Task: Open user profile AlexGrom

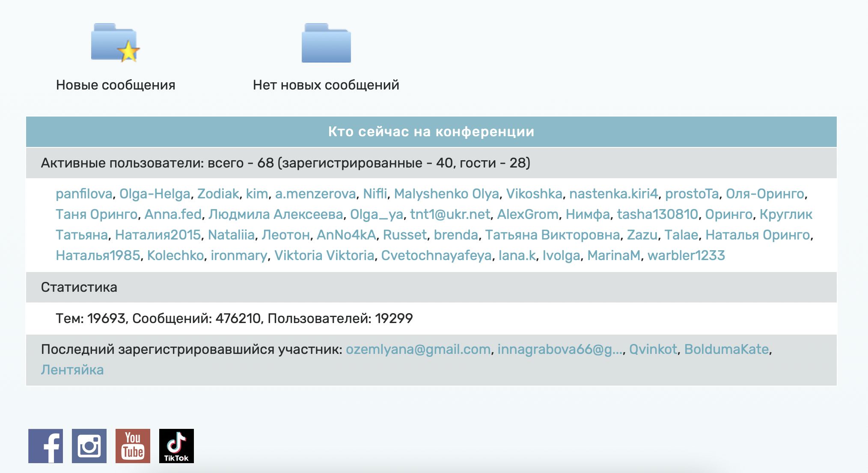Action: click(x=528, y=214)
